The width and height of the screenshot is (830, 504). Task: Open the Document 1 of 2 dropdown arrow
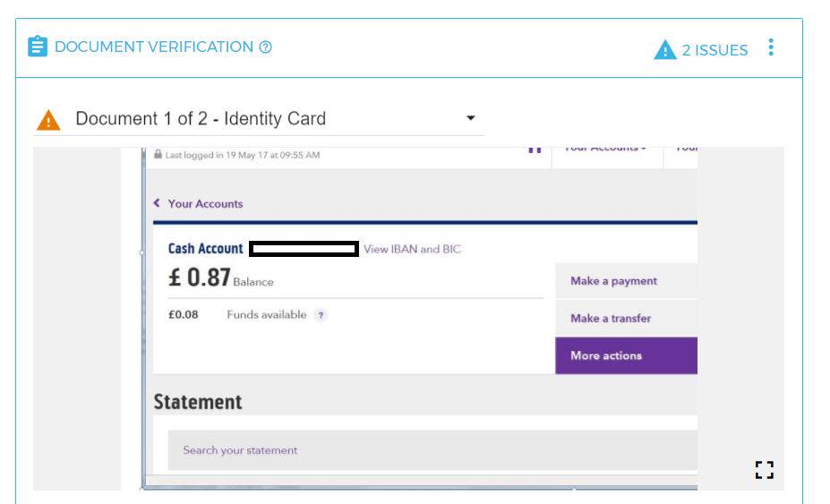tap(471, 118)
